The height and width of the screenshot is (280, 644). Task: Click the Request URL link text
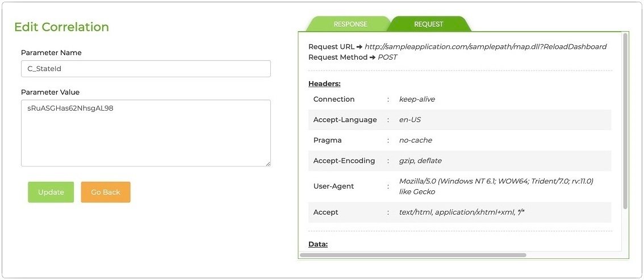(x=485, y=47)
